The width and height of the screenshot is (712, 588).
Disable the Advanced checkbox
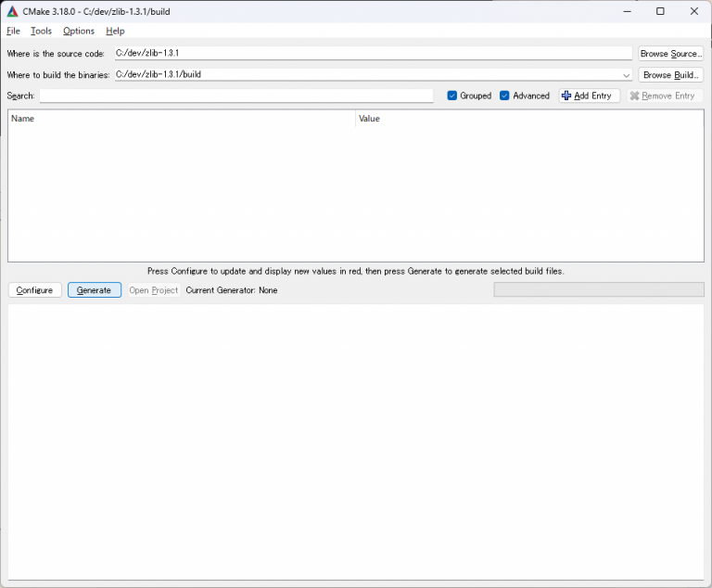(x=505, y=96)
